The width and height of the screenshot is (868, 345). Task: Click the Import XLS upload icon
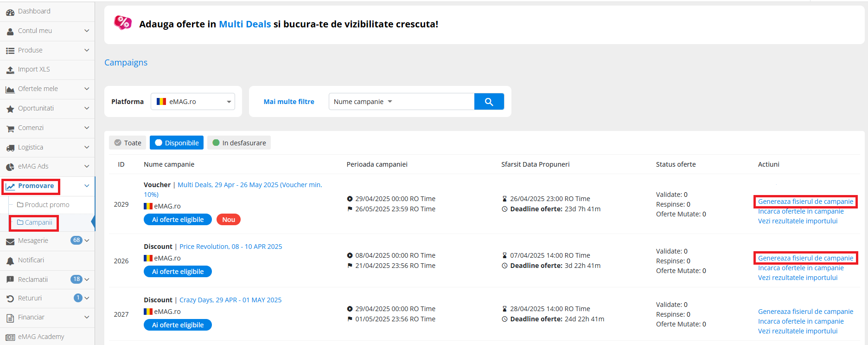point(10,70)
